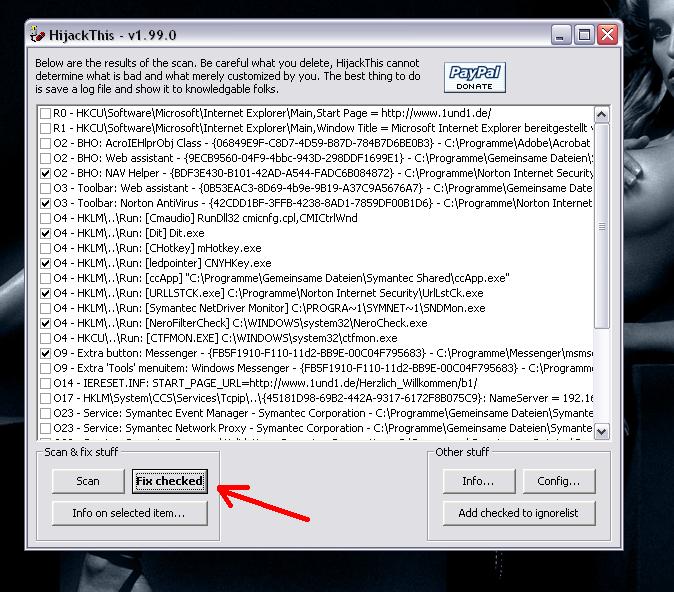The height and width of the screenshot is (592, 674).
Task: Select the 'mHotkey.exe' row text
Action: click(229, 248)
